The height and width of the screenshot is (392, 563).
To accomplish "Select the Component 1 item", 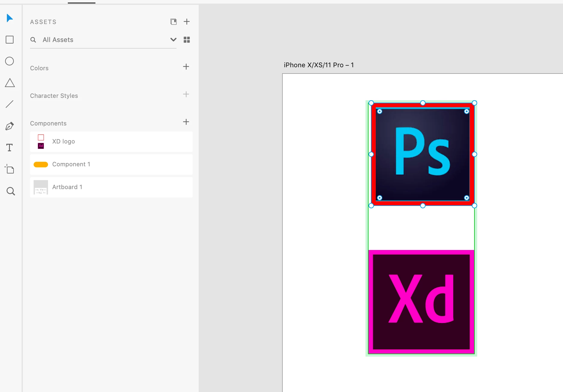I will pos(111,164).
